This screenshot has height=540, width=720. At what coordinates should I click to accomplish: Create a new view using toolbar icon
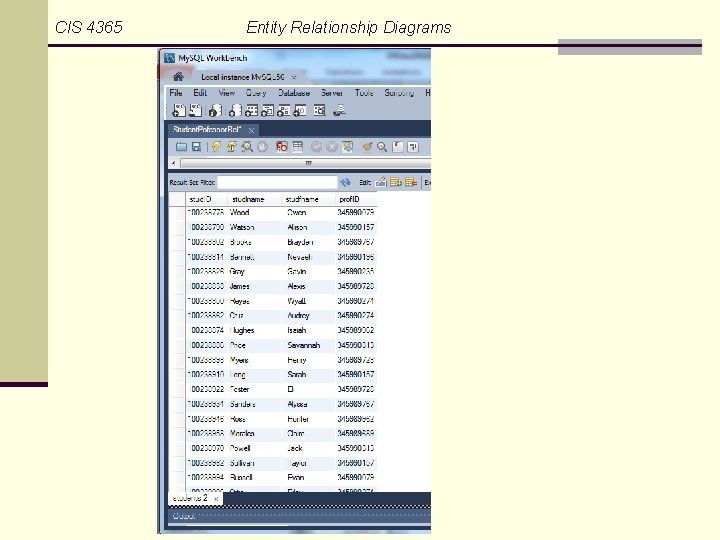267,111
